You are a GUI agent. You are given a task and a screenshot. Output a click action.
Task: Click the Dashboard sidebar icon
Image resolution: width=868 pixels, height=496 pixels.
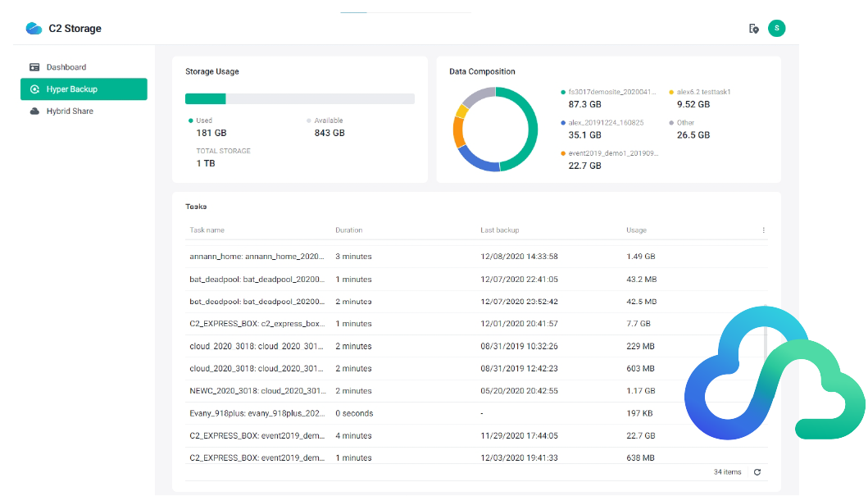tap(34, 67)
